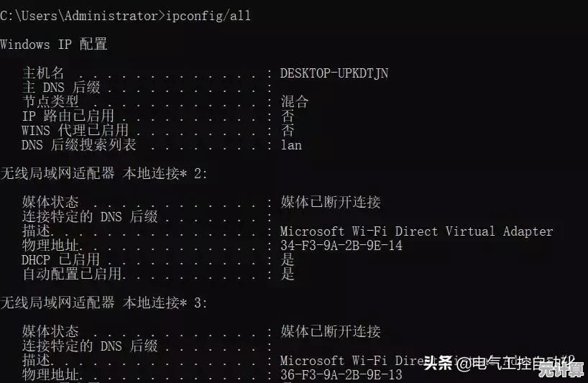Viewport: 588px width, 383px height.
Task: Click 连接特定的 DNS 后缀 under 本地连接* 2
Action: (x=89, y=217)
